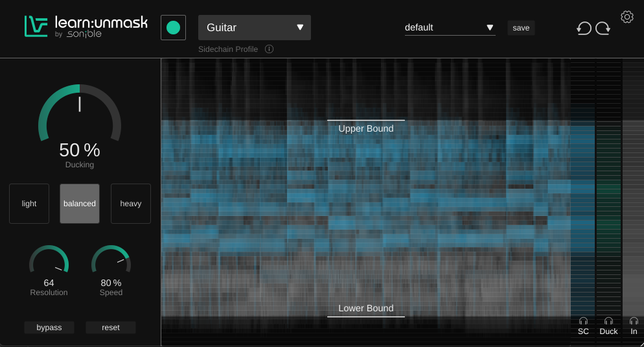
Task: Click the In headphone solo icon
Action: (634, 321)
